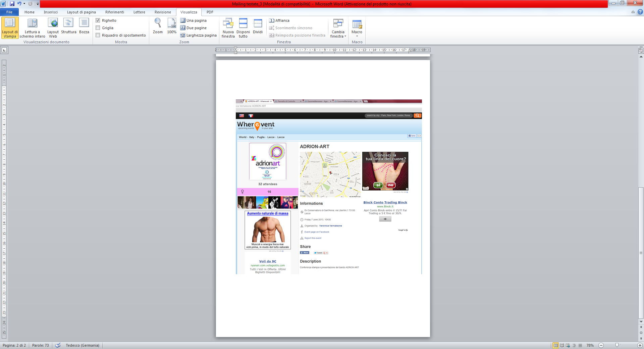Click the 78% zoom level button
The image size is (644, 349).
590,345
